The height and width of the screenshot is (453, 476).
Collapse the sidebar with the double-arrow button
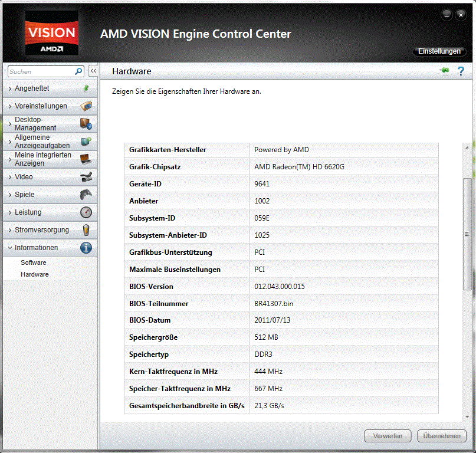(93, 71)
